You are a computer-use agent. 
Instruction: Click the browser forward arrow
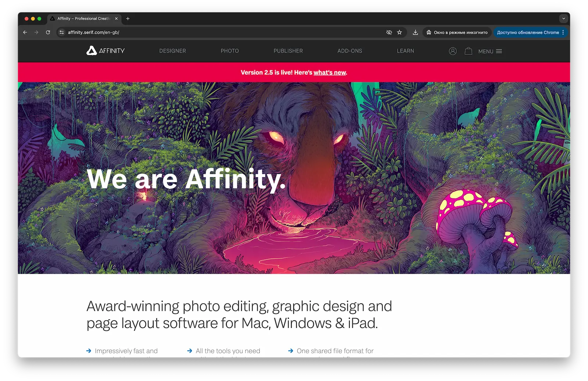click(x=36, y=32)
